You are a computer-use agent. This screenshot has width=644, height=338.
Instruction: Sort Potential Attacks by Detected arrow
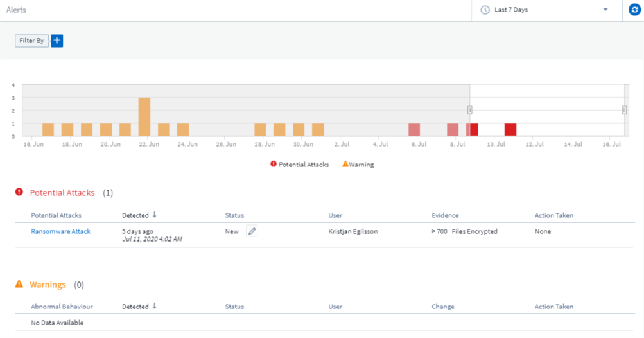[x=155, y=215]
